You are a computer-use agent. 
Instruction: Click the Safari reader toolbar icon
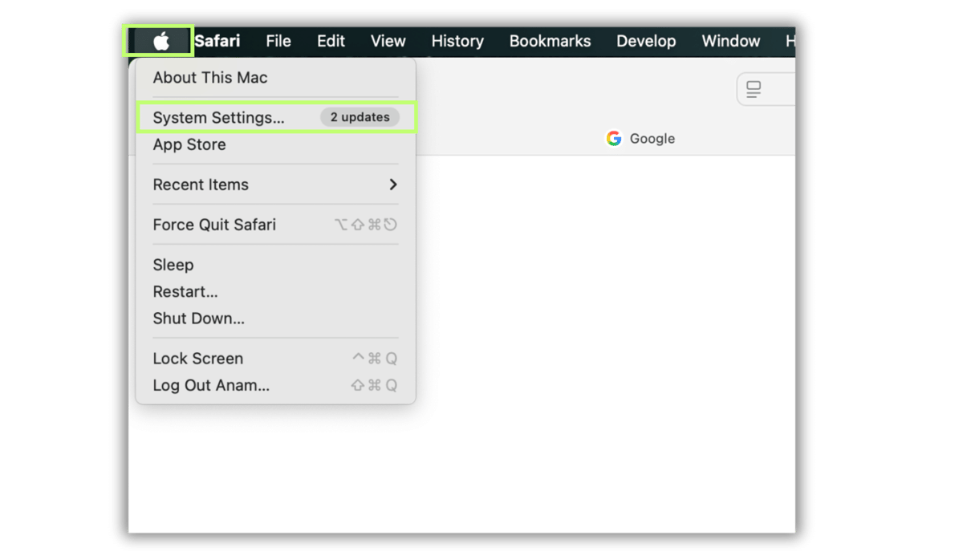[754, 89]
